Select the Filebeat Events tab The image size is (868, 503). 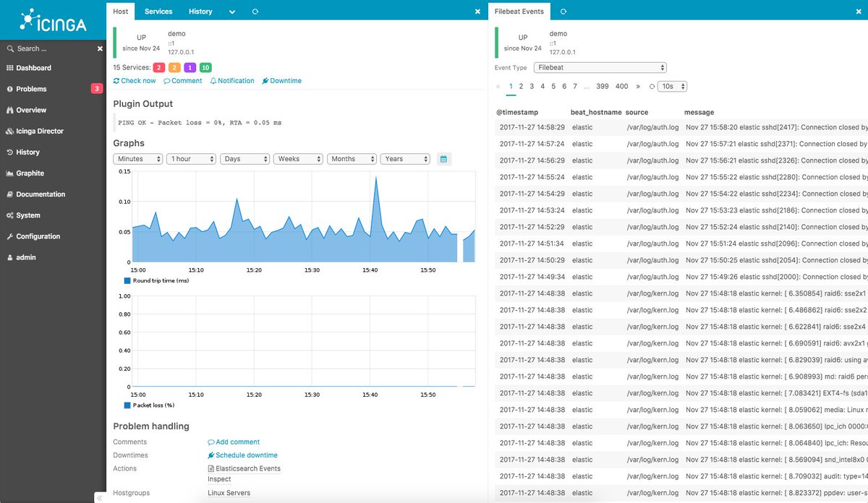(x=519, y=11)
